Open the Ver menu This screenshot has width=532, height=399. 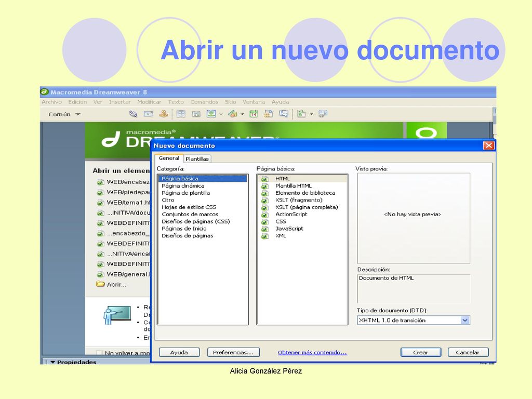pos(98,102)
